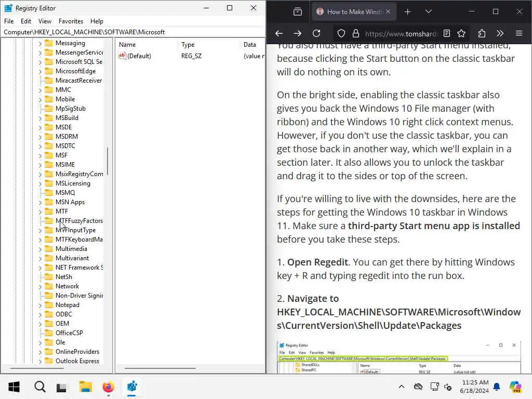The width and height of the screenshot is (532, 399).
Task: Show more Firefox toolbar tools
Action: coord(500,33)
